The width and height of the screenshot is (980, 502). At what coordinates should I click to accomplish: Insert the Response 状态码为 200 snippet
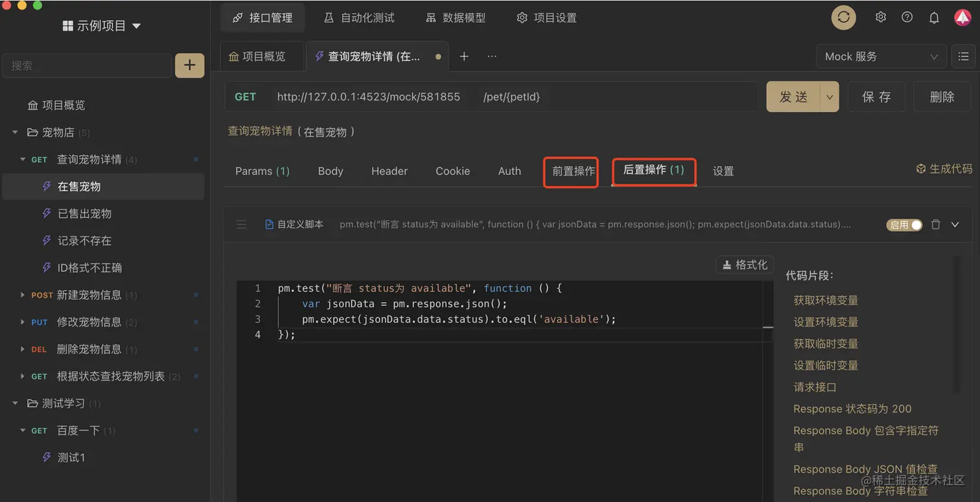(852, 409)
